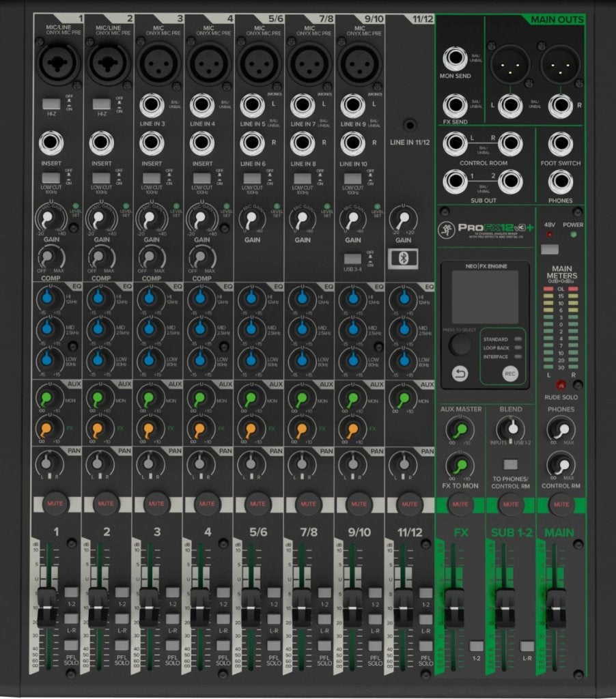Toggle the Low Cut switch on channel 5/6
The height and width of the screenshot is (699, 616).
click(253, 178)
